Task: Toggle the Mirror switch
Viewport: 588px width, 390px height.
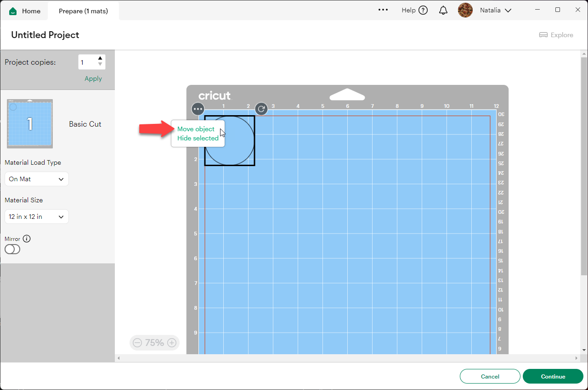Action: click(12, 249)
